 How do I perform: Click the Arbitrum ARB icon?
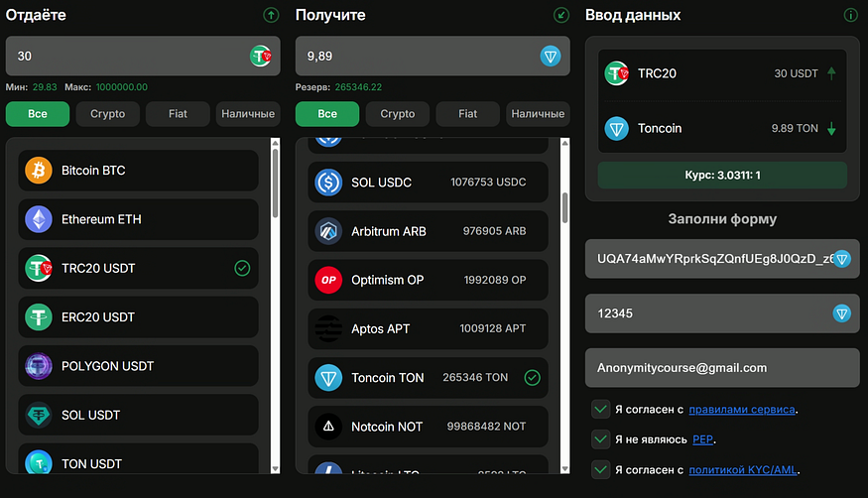[328, 231]
